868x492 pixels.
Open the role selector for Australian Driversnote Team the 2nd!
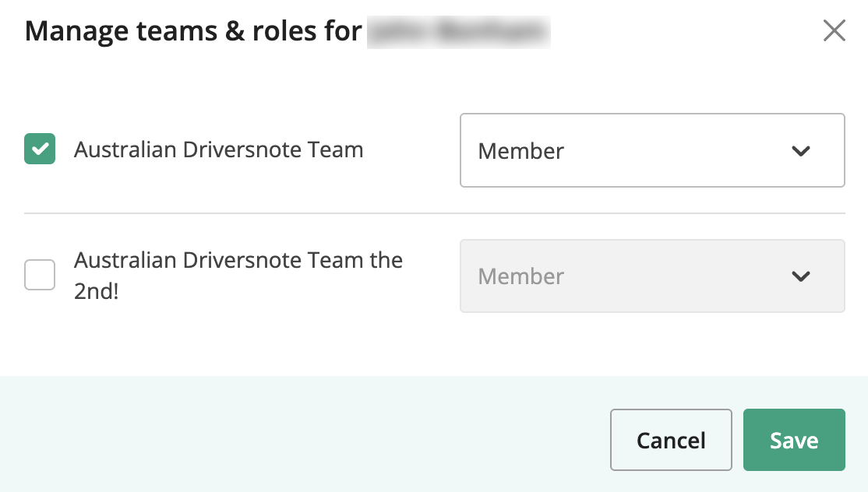(x=652, y=276)
